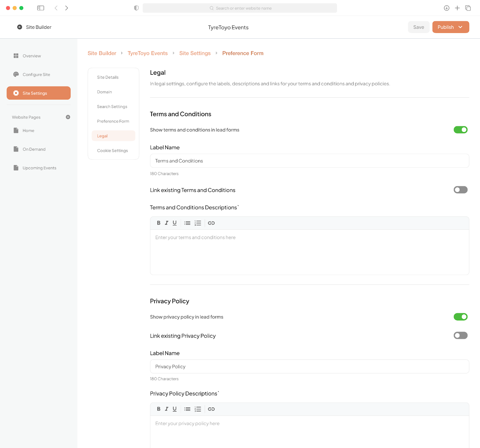
Task: Open the Site Settings sidebar item
Action: 39,93
